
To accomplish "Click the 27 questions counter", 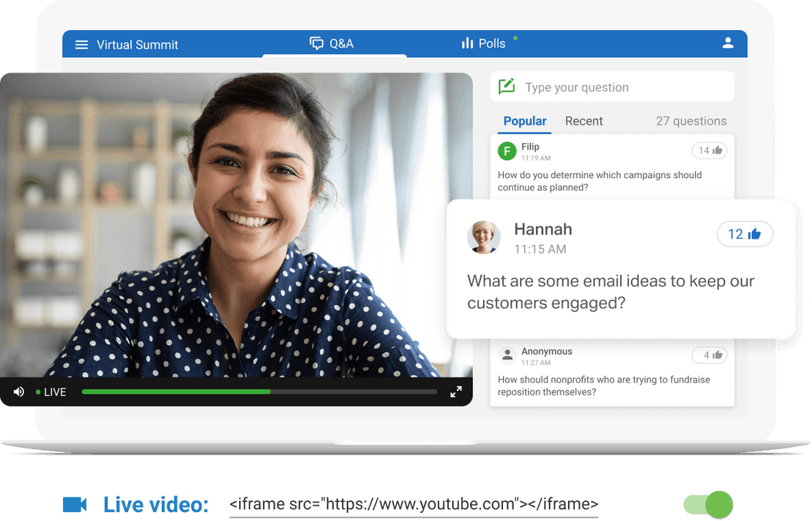I will point(690,120).
